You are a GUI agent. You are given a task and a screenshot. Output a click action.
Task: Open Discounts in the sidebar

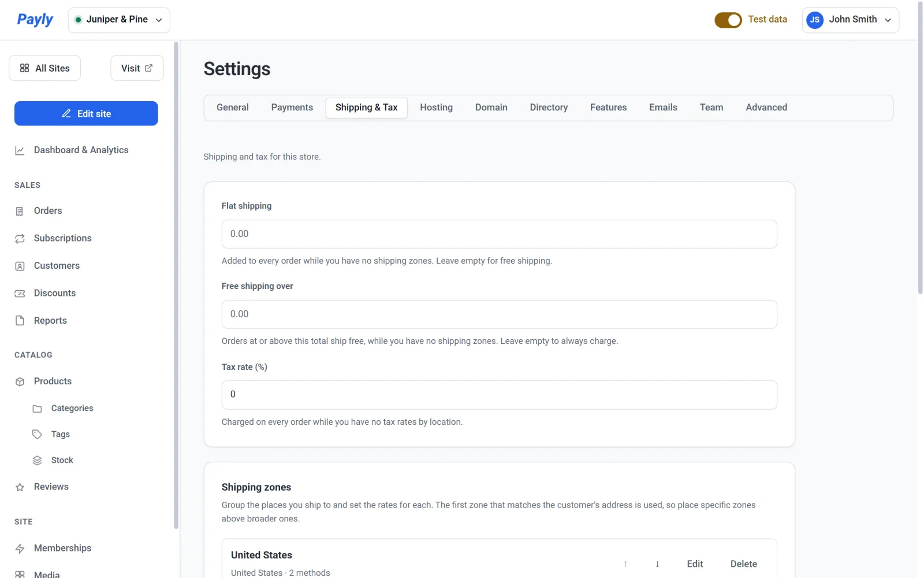pyautogui.click(x=55, y=293)
